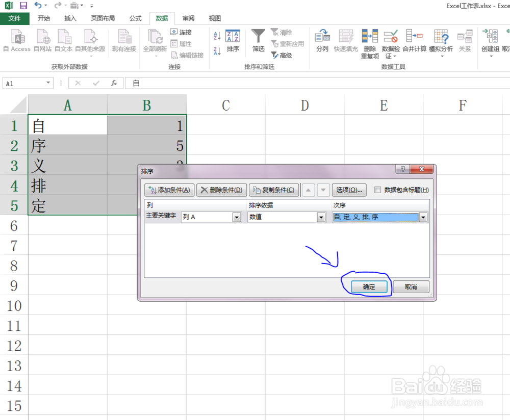Click Properties (属性) in Connections group
510x420 pixels.
pyautogui.click(x=181, y=43)
